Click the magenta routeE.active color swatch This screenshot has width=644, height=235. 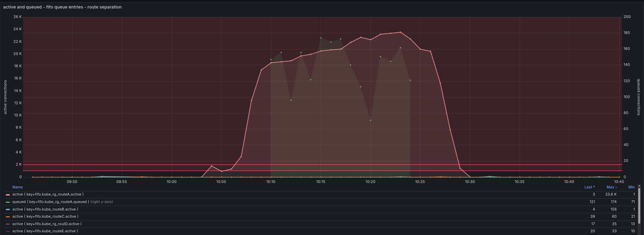click(8, 231)
